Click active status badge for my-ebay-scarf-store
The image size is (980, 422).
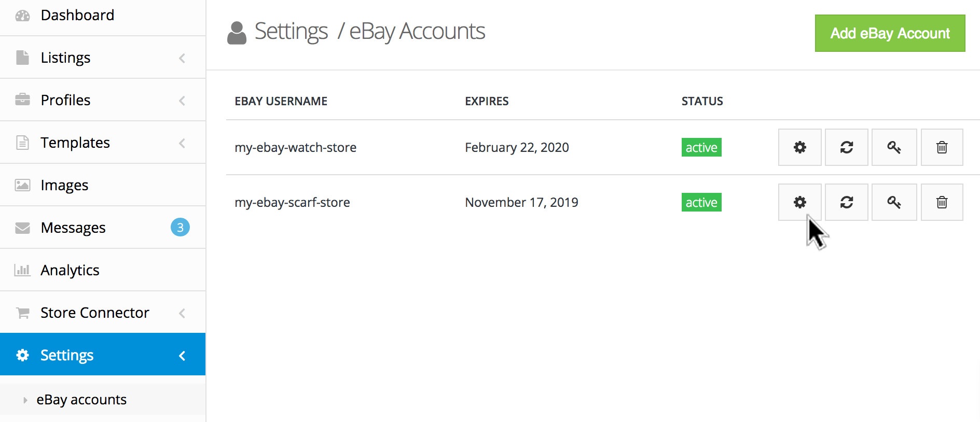(701, 202)
